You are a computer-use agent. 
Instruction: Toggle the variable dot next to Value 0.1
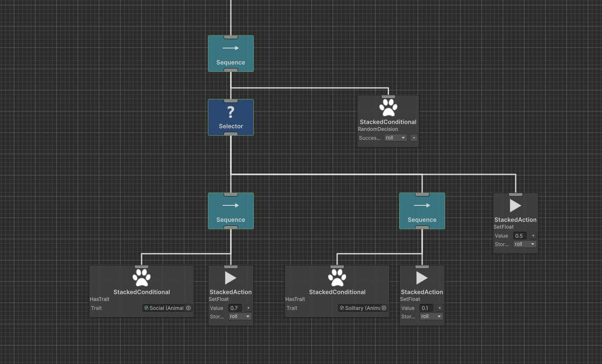(440, 308)
